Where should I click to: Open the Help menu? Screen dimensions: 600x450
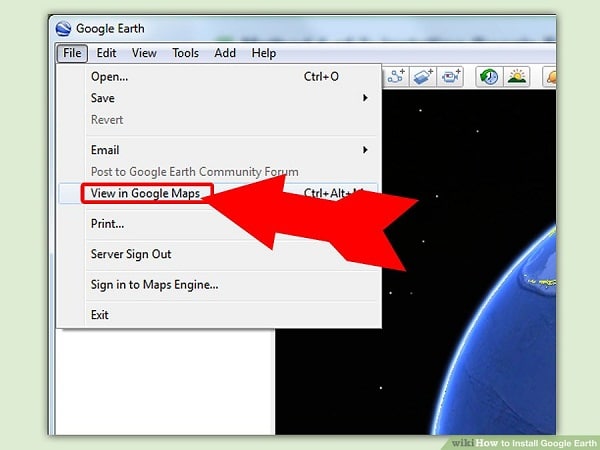pos(264,53)
